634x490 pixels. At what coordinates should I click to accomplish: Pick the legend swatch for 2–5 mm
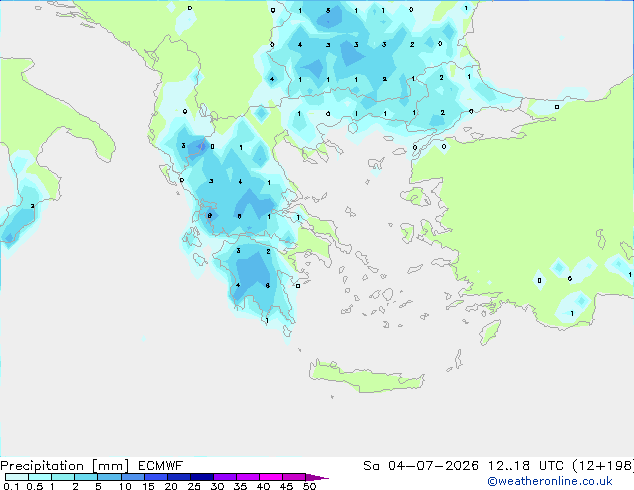click(86, 477)
